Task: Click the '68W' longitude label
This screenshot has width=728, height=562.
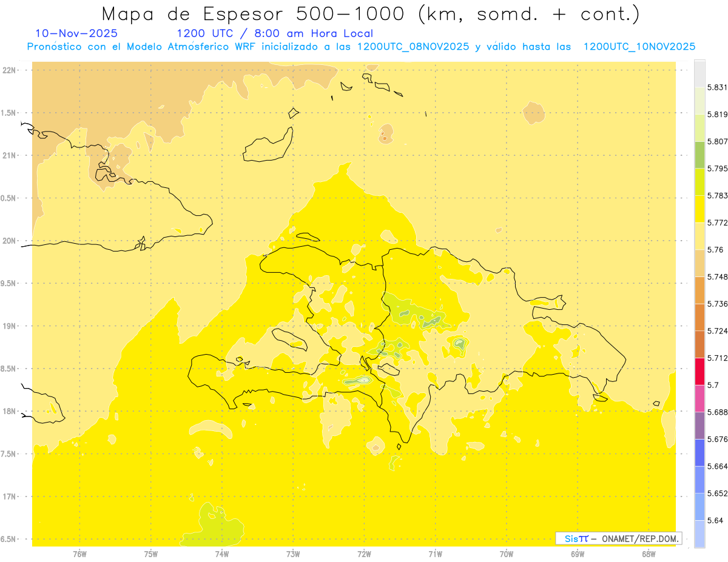Action: (649, 554)
